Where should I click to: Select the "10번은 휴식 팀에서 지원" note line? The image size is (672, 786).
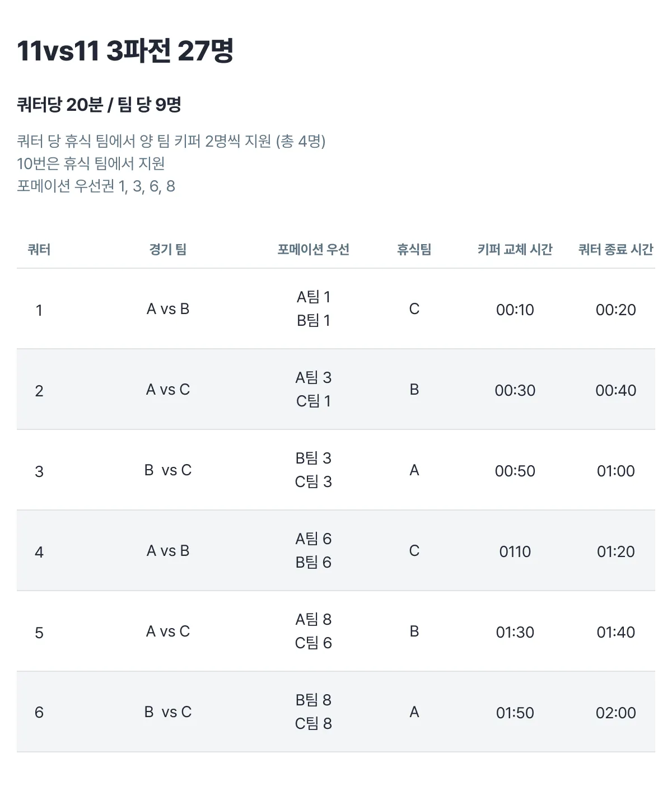coord(91,163)
